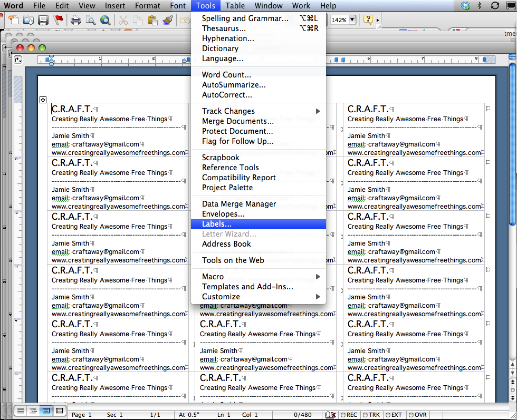Click the Undo arrow icon

185,20
